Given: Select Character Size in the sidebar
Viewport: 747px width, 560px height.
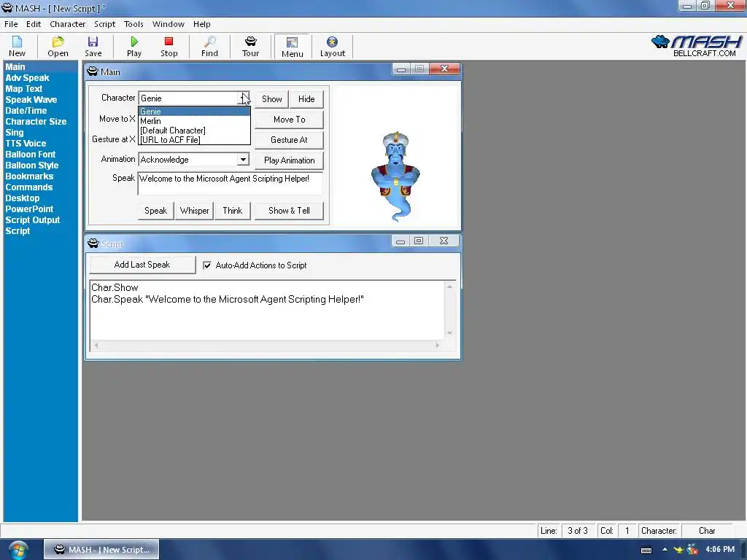Looking at the screenshot, I should 36,122.
